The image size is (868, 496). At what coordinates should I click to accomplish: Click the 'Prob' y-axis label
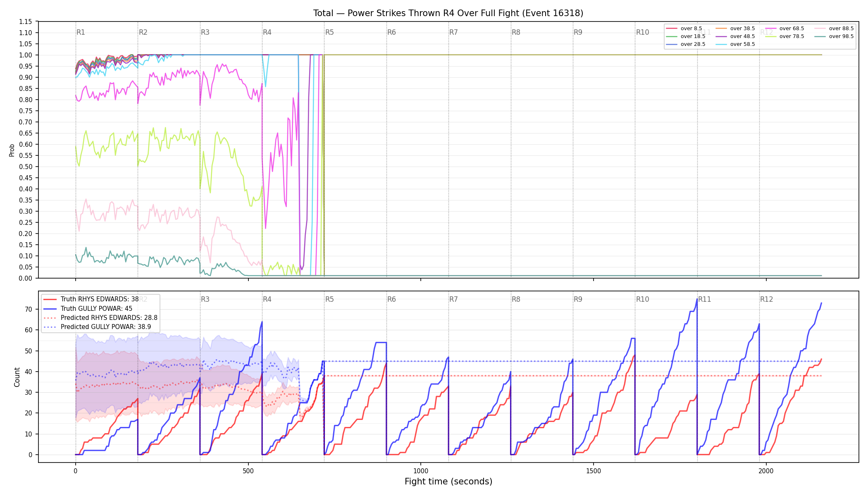(12, 150)
